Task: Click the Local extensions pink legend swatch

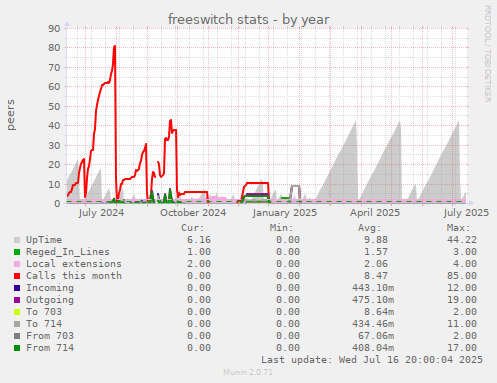Action: click(x=17, y=264)
